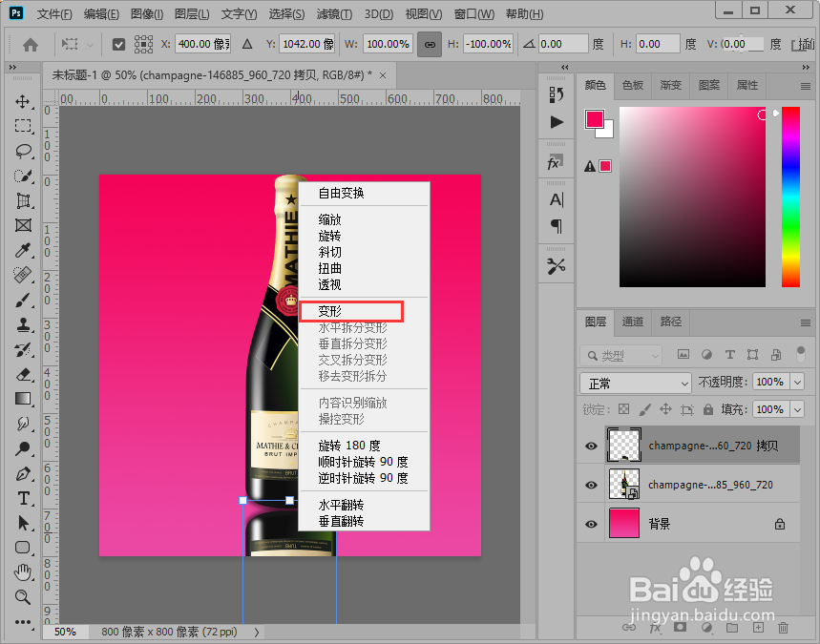Open the History panel icon
This screenshot has height=644, width=820.
[557, 95]
